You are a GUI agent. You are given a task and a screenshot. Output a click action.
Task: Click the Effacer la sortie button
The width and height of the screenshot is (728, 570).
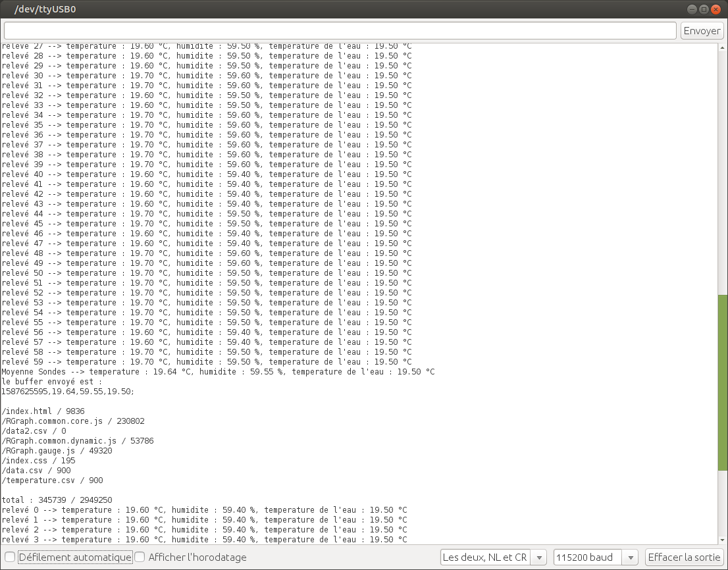click(x=685, y=557)
